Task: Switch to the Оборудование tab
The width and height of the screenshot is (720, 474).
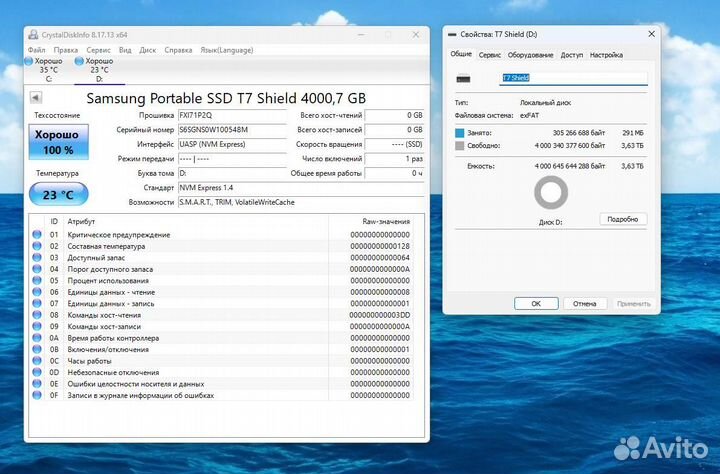Action: coord(530,55)
